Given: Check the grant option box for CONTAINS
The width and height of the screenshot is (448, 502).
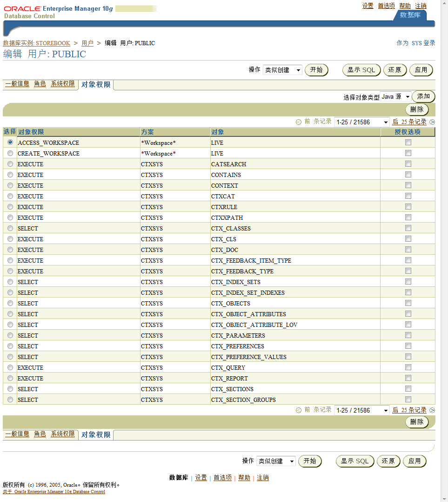Looking at the screenshot, I should [408, 175].
